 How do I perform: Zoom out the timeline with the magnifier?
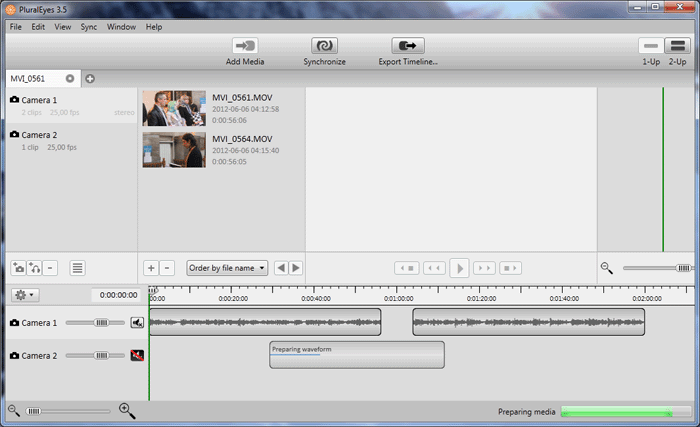[14, 410]
